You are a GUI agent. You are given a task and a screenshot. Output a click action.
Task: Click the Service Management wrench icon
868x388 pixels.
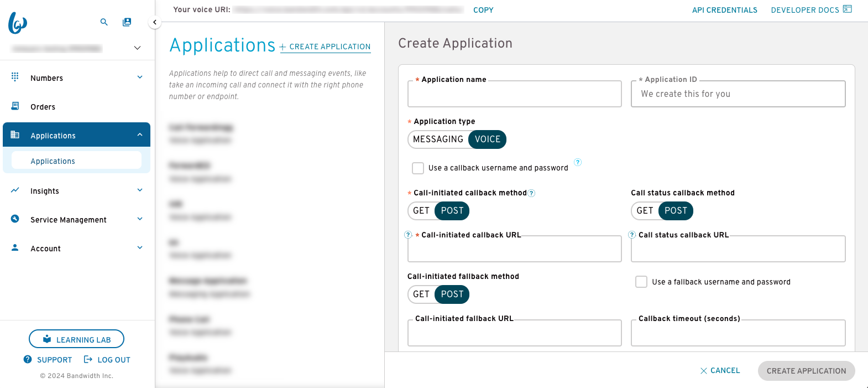(x=15, y=219)
